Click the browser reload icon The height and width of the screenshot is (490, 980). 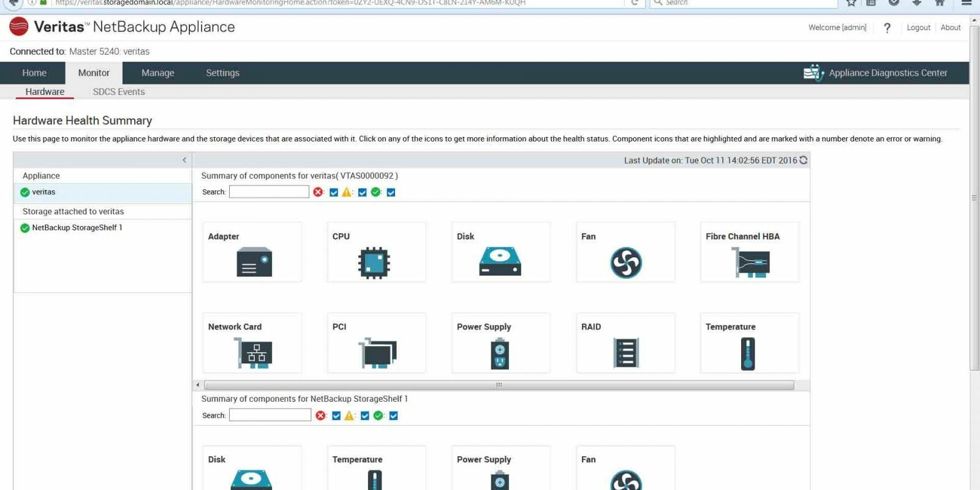635,2
